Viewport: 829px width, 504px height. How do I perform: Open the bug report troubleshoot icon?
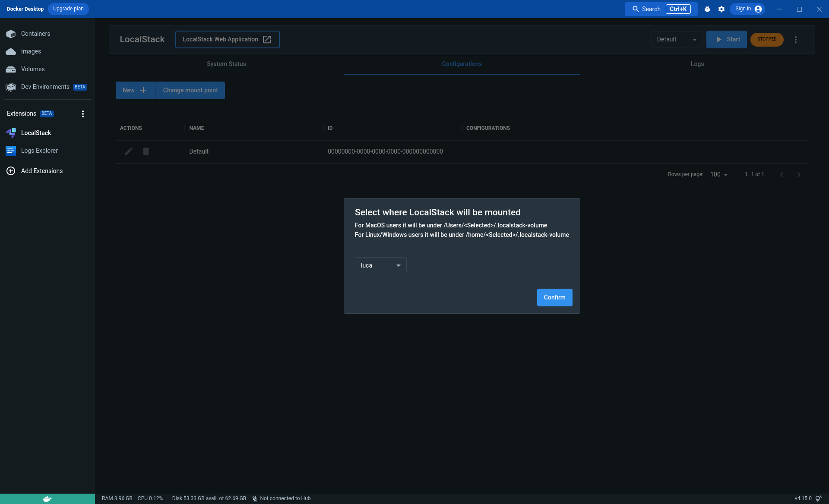point(707,9)
